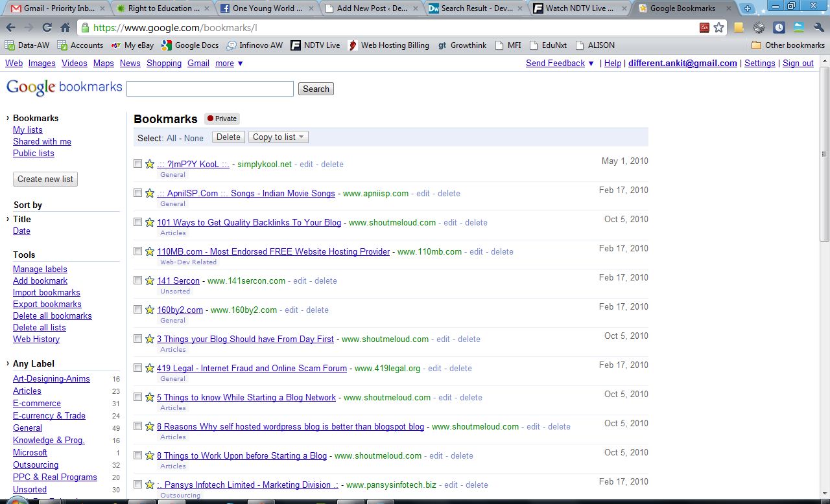
Task: Open Google Docs bookmark bar shortcut
Action: [190, 45]
